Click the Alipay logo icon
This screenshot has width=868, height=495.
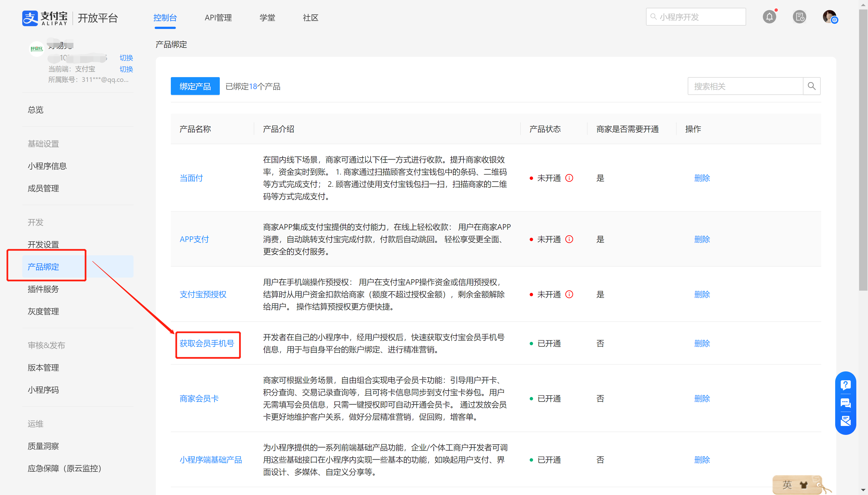tap(30, 18)
